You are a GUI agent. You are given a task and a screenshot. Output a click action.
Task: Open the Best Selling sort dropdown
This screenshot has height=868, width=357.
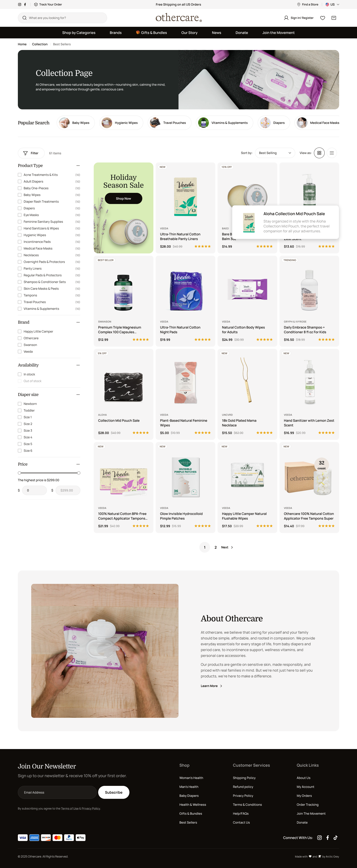pos(275,153)
